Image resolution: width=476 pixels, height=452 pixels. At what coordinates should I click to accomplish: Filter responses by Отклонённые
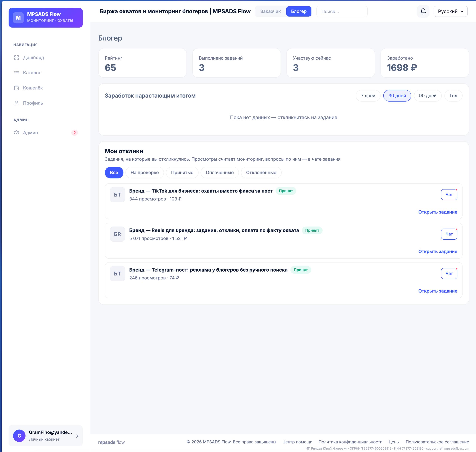pos(261,172)
